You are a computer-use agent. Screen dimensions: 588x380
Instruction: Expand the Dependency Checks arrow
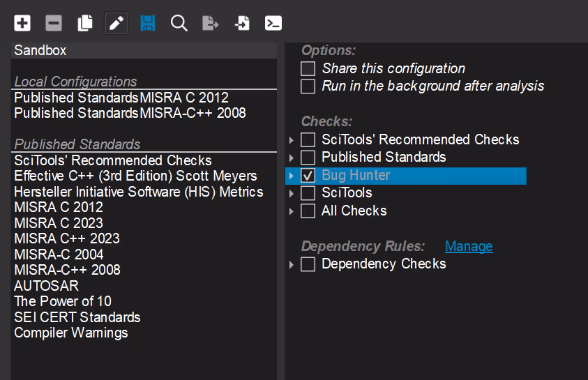tap(292, 264)
